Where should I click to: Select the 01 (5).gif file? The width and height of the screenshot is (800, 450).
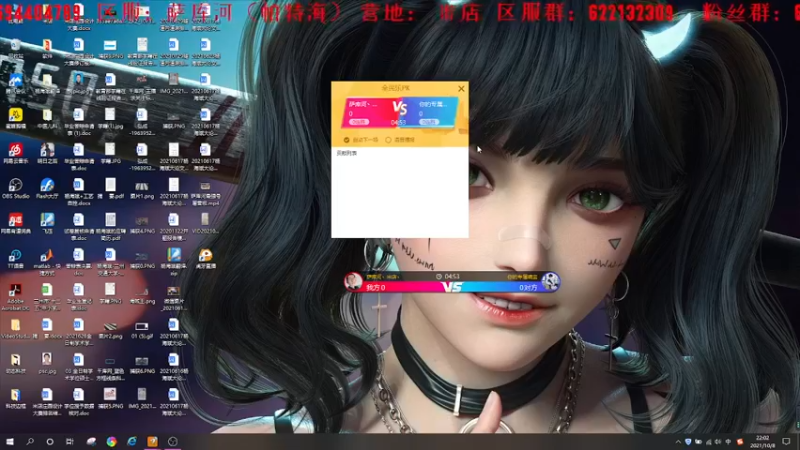tap(141, 329)
